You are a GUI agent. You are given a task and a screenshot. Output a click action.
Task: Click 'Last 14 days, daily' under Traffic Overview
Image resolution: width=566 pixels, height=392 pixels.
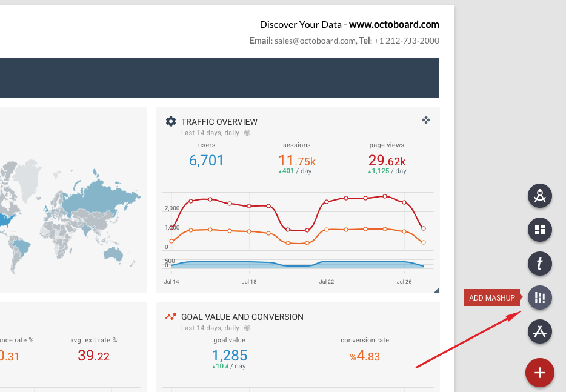(210, 133)
